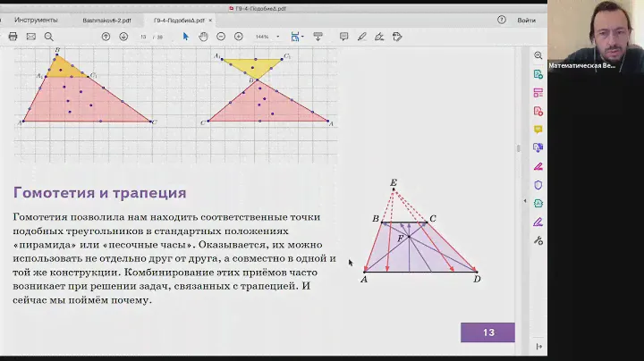The width and height of the screenshot is (644, 361).
Task: Open the Инструменты tab
Action: (x=36, y=20)
